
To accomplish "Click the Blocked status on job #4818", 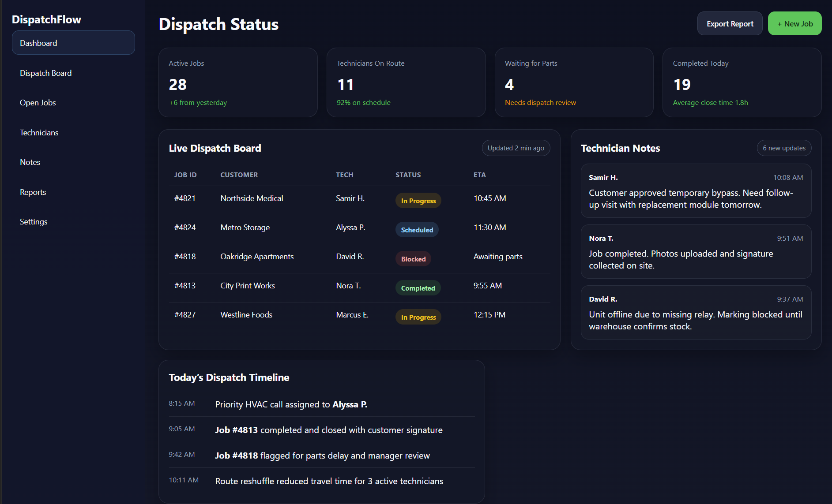I will click(x=413, y=258).
